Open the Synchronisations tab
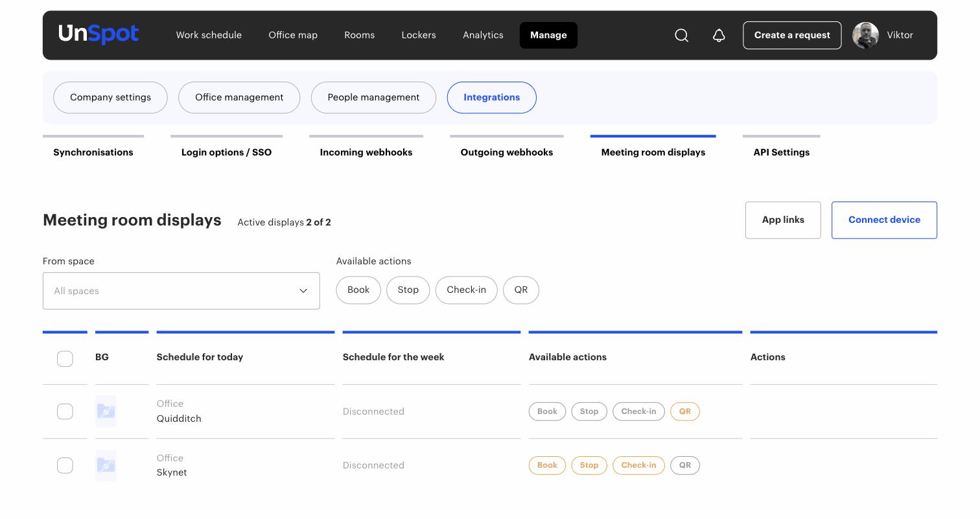Viewport: 980px width, 519px height. [93, 152]
